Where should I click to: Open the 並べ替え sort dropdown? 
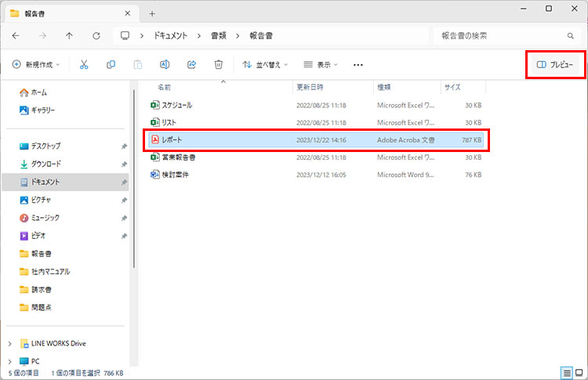(265, 64)
